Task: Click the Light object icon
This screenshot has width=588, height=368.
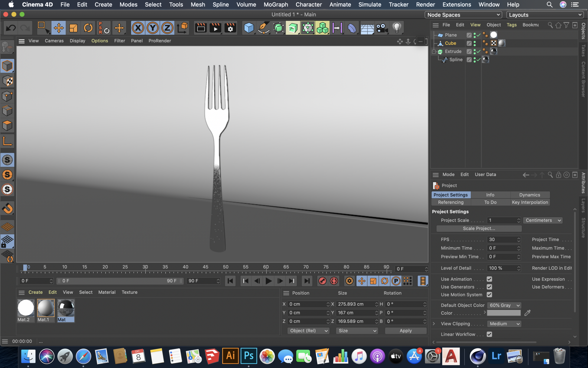Action: [397, 28]
